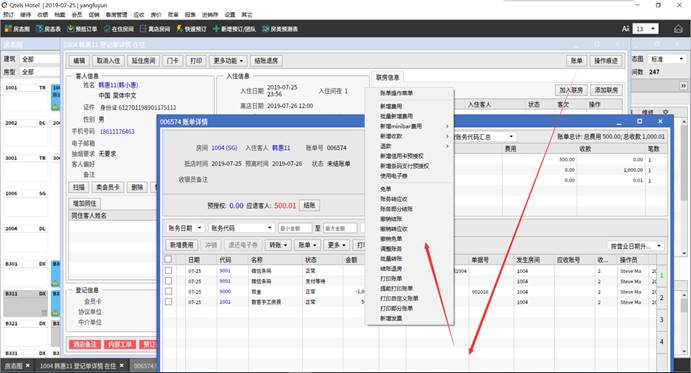Show 离店房间 departed rooms
Viewport: 691px width, 373px height.
[155, 29]
